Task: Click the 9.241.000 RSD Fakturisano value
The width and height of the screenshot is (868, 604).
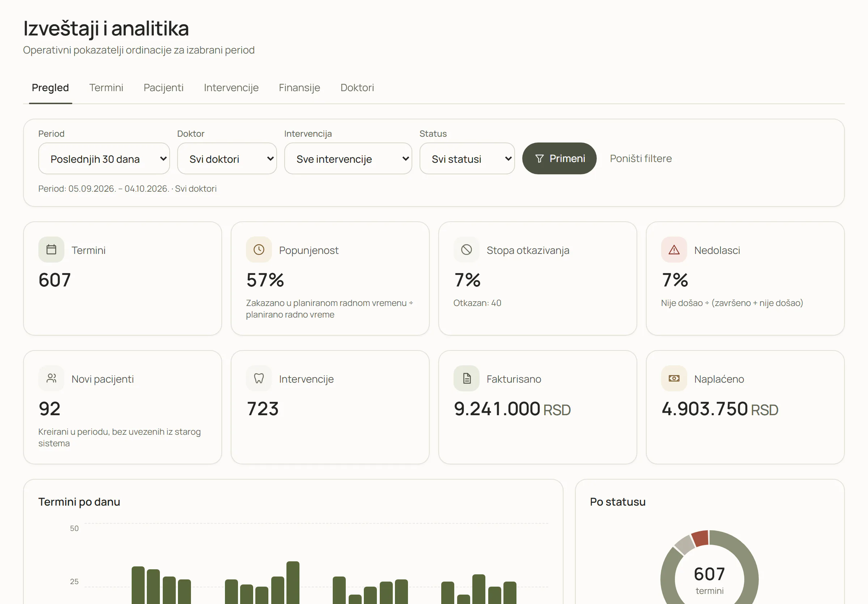Action: (x=512, y=409)
